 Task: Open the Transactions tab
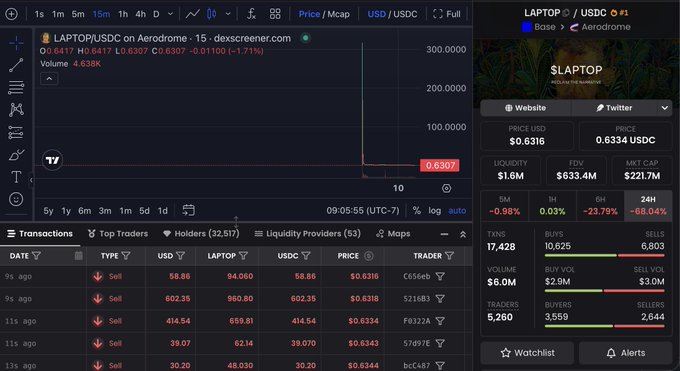pos(40,233)
